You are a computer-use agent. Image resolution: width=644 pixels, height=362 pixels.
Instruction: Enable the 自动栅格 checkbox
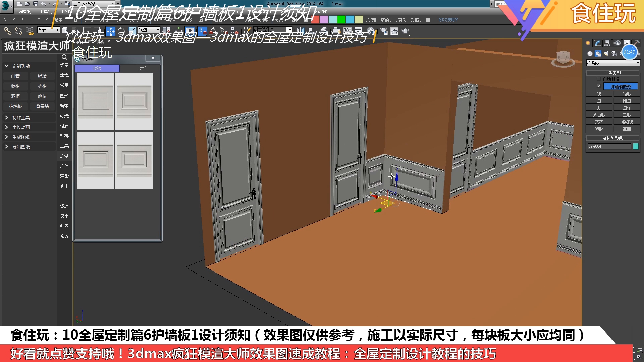(599, 79)
